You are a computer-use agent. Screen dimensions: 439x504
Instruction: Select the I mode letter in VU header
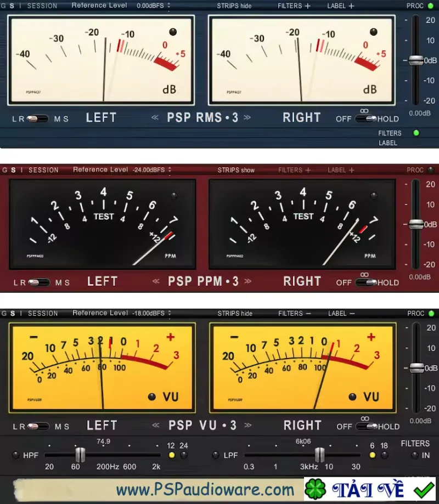tap(21, 313)
